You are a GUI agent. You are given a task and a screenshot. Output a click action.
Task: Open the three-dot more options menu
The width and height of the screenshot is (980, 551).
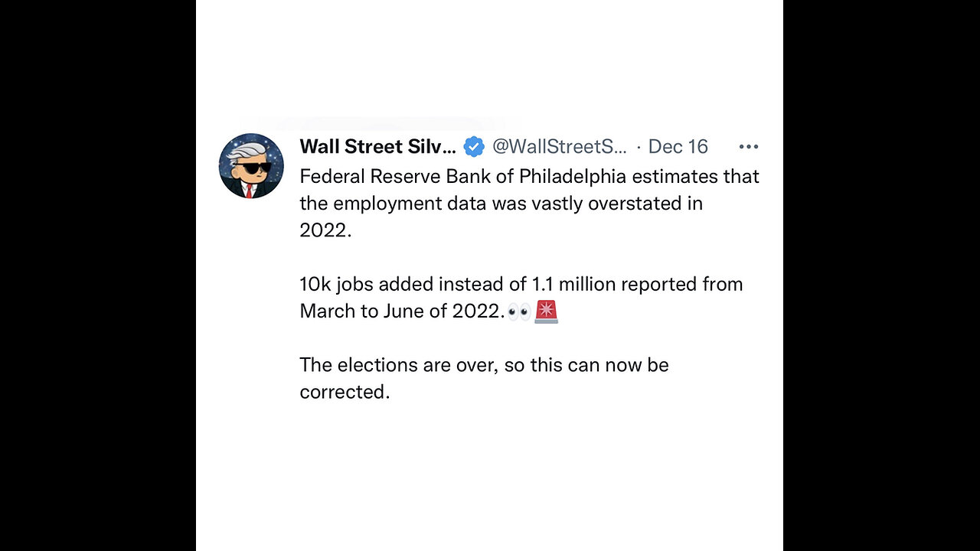748,146
